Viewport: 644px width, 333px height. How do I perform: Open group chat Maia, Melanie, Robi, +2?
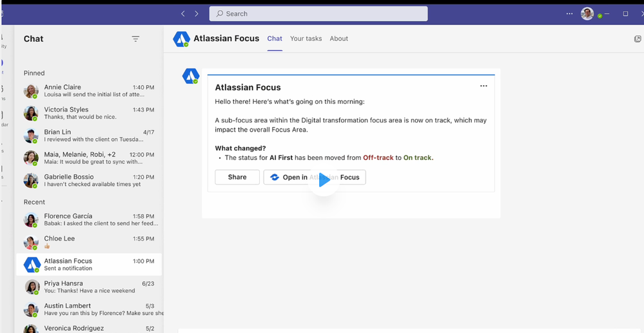[x=89, y=158]
